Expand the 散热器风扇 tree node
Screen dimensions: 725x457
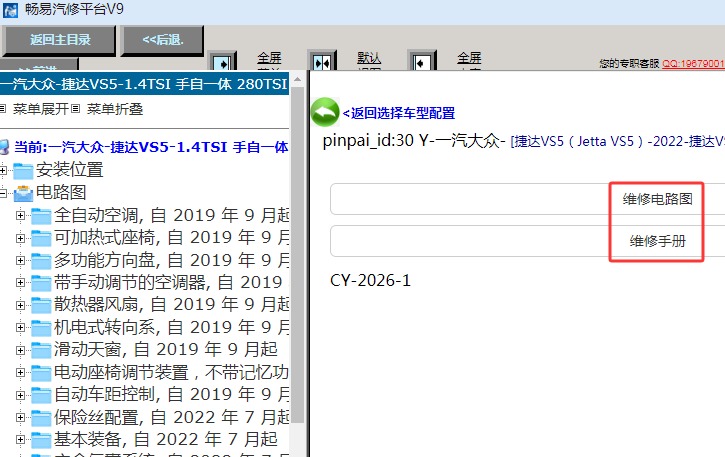tap(20, 305)
